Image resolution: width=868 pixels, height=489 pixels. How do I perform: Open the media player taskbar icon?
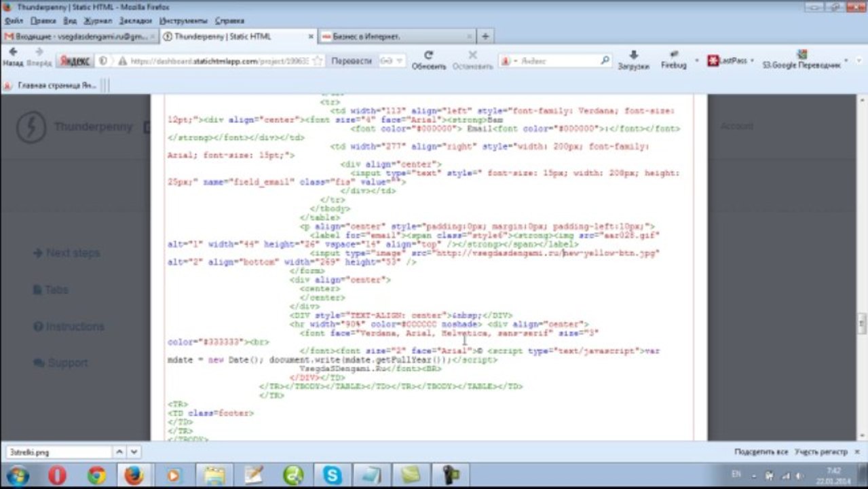click(x=173, y=475)
